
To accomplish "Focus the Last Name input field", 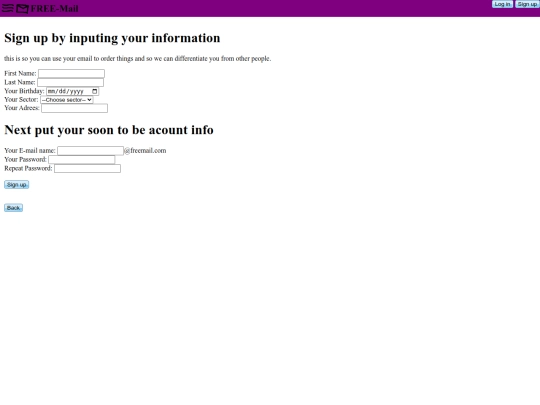I will tap(71, 82).
